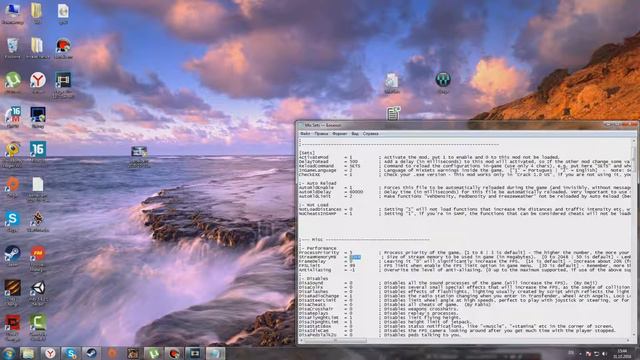This screenshot has height=360, width=640.
Task: Open the Файл menu in Notepad
Action: click(305, 133)
